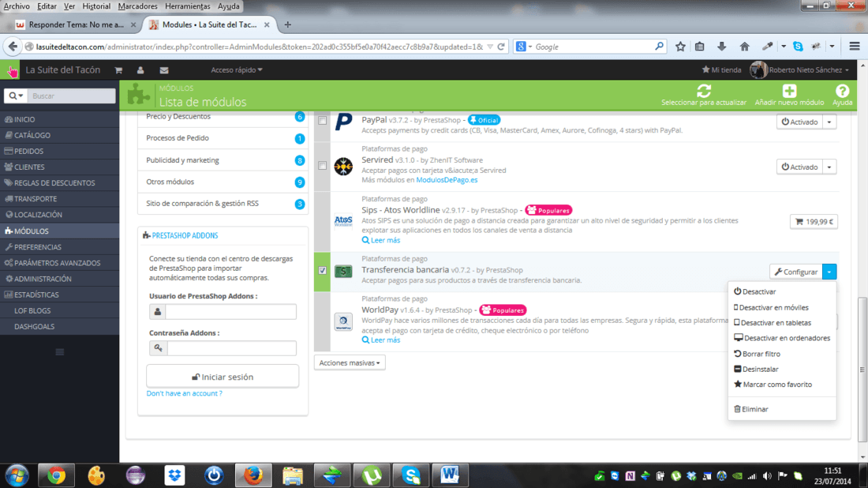Open Chrome from the taskbar
868x488 pixels.
tap(56, 475)
